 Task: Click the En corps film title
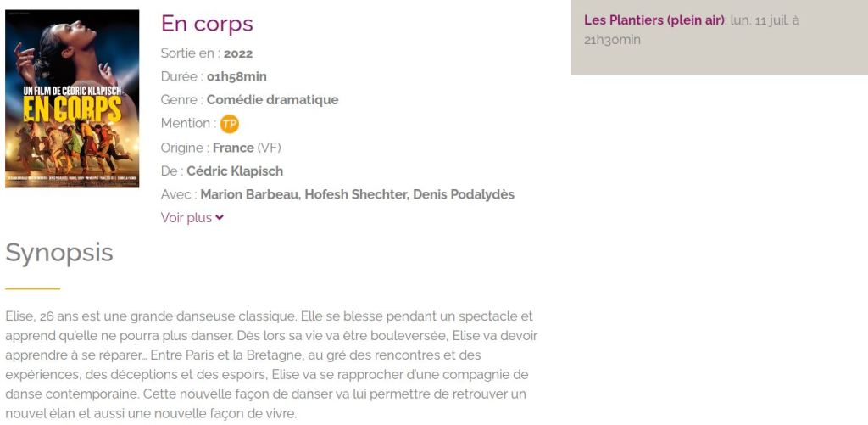pyautogui.click(x=207, y=24)
